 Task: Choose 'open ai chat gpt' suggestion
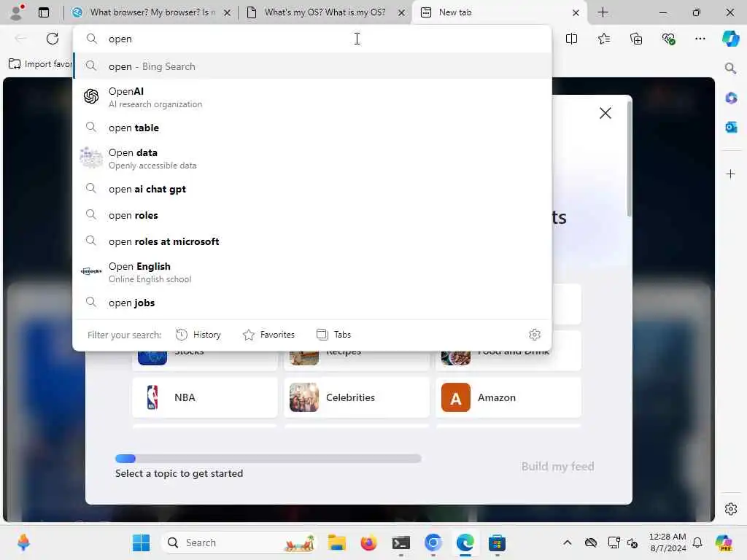[312, 189]
